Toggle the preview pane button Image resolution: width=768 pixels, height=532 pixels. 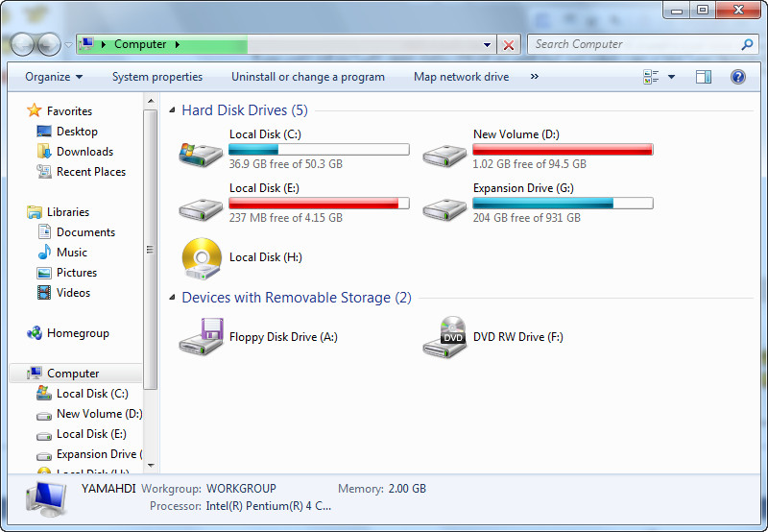pyautogui.click(x=704, y=77)
